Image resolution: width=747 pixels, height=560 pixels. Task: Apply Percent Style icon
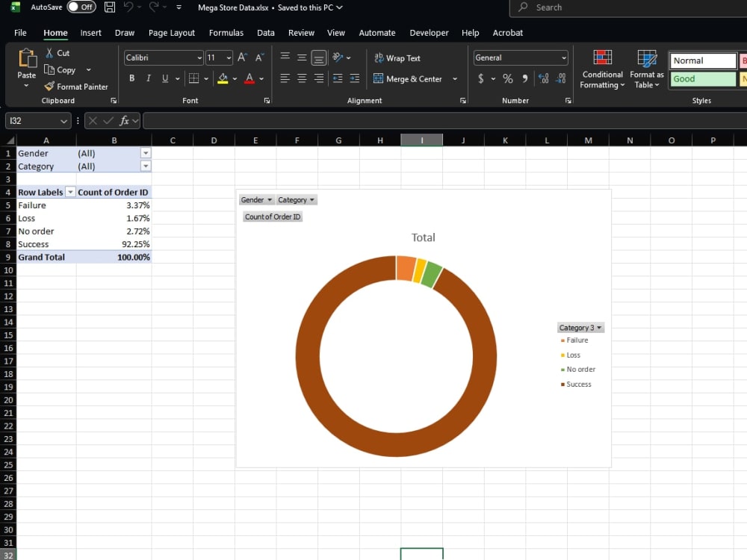pyautogui.click(x=508, y=78)
